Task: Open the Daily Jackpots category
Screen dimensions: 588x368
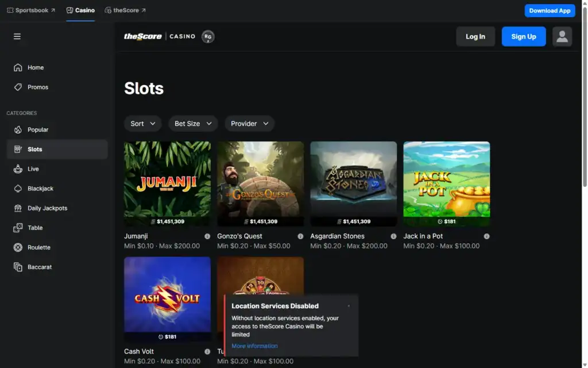Action: tap(57, 208)
